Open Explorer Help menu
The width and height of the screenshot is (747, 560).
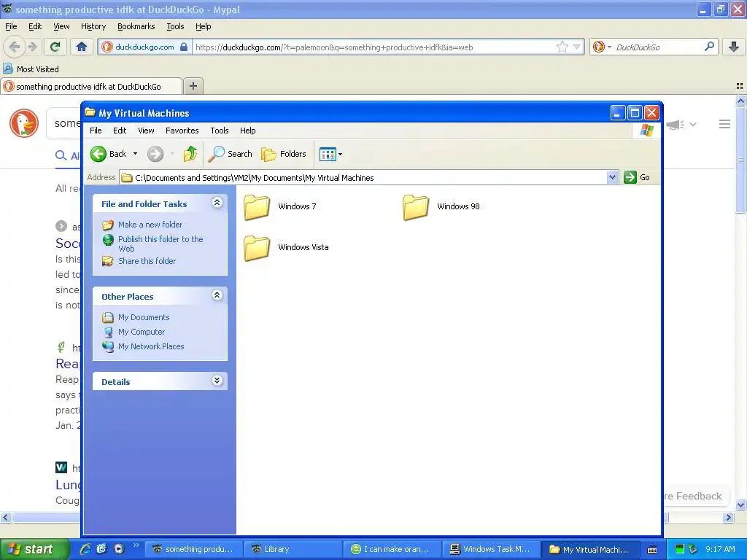click(248, 131)
